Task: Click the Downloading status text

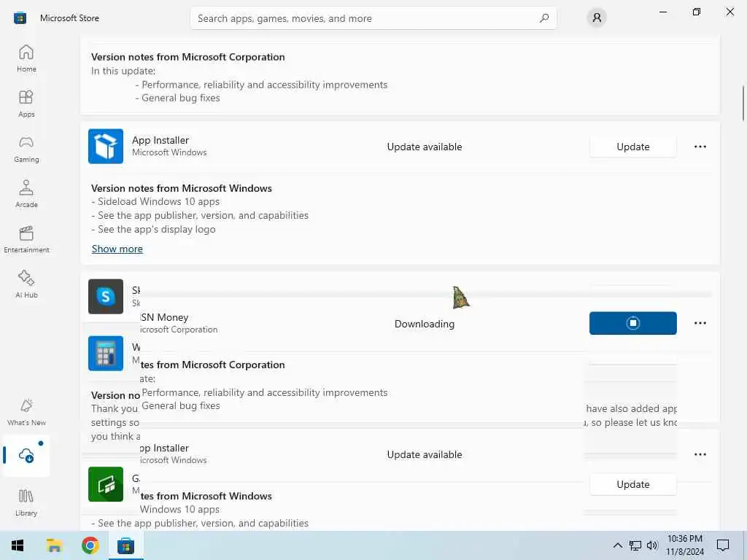Action: 425,324
